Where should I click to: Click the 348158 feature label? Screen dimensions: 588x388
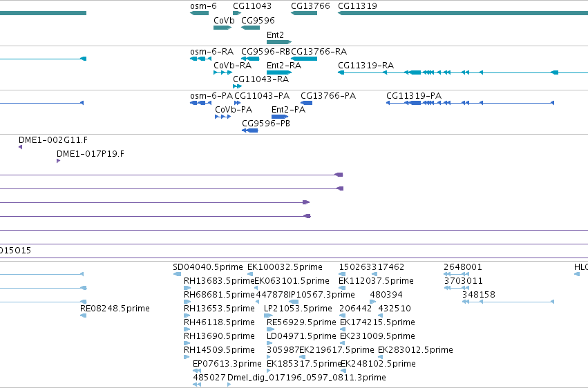coord(479,295)
